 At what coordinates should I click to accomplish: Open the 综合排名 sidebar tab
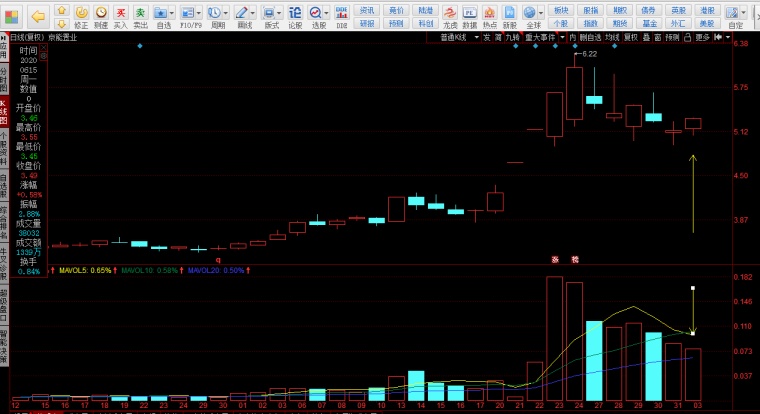pyautogui.click(x=4, y=223)
